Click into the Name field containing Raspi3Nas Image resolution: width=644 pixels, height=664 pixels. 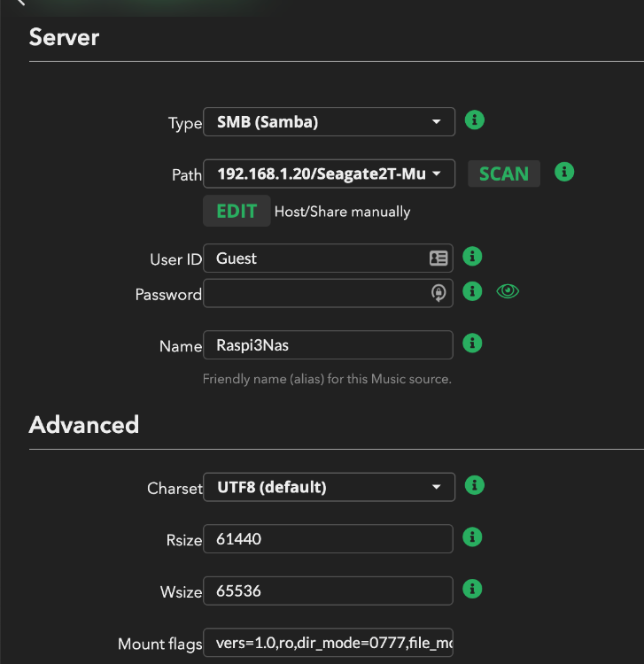[x=328, y=345]
